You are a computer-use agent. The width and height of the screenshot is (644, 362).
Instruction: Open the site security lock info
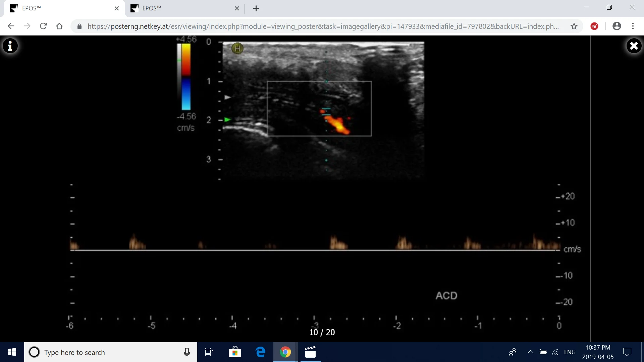point(79,27)
